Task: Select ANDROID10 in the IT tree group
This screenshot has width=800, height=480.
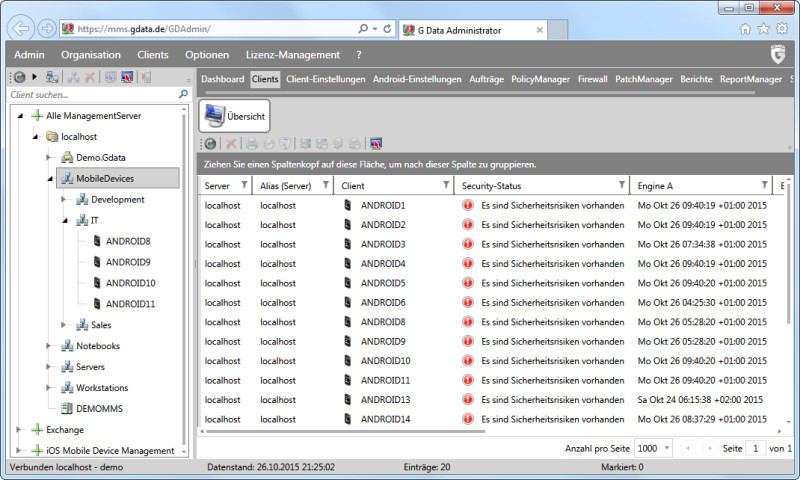Action: pos(131,283)
